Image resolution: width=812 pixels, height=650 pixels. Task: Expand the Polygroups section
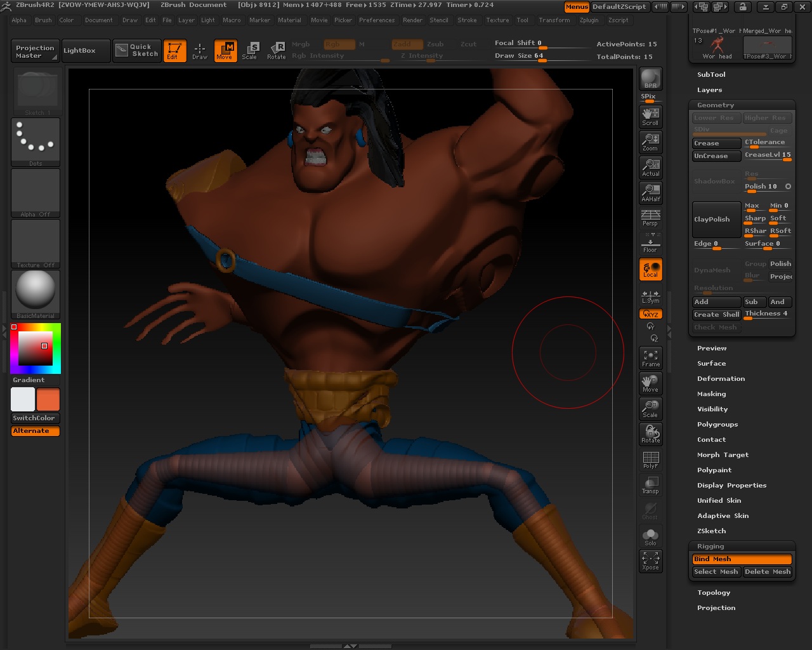[717, 424]
